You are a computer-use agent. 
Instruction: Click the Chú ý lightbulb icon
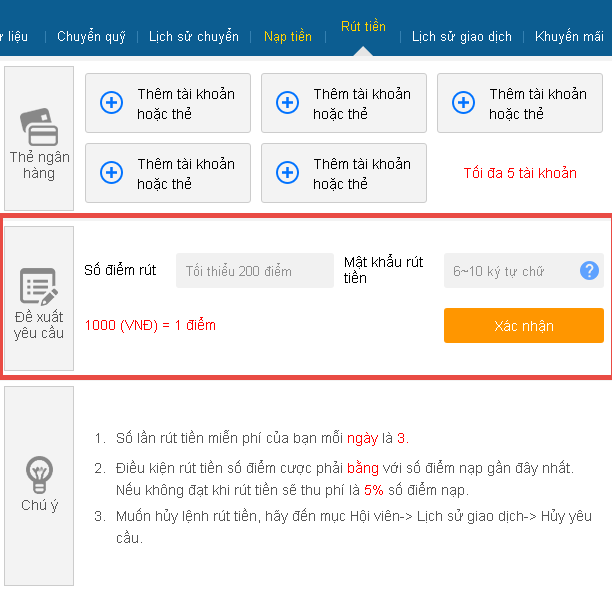(39, 470)
